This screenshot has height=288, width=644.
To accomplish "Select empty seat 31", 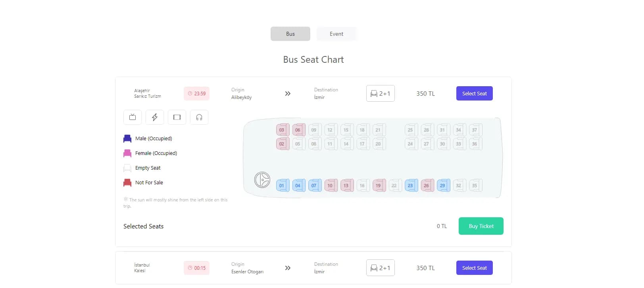I will pos(443,130).
